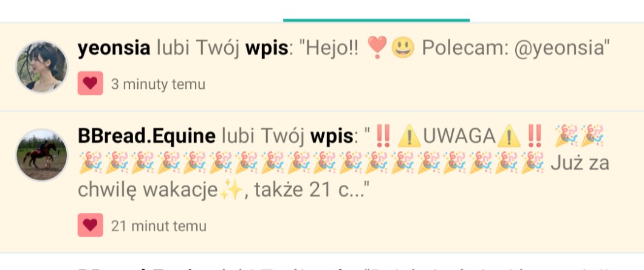The height and width of the screenshot is (270, 644).
Task: Click the UWAGA text in notification
Action: click(x=459, y=136)
